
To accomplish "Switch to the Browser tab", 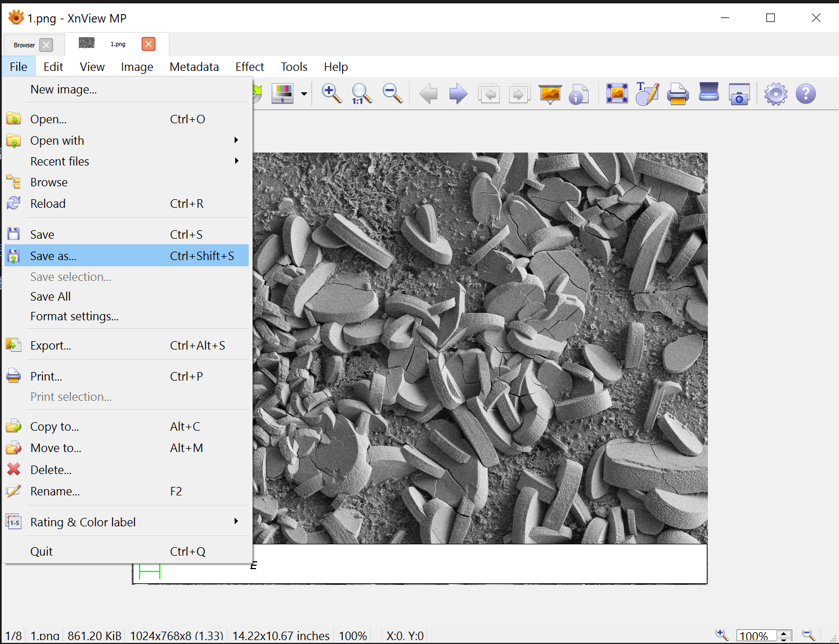I will pos(24,45).
